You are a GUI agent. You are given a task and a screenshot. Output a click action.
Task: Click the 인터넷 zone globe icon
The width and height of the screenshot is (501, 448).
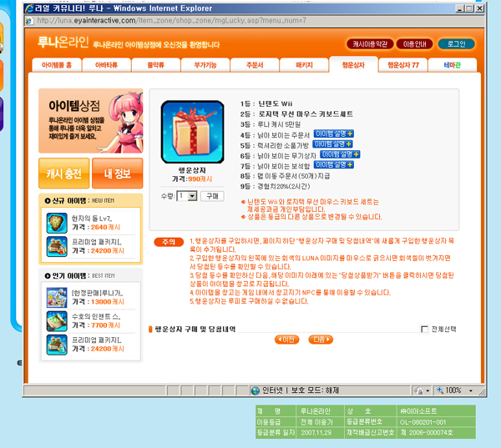pyautogui.click(x=256, y=390)
